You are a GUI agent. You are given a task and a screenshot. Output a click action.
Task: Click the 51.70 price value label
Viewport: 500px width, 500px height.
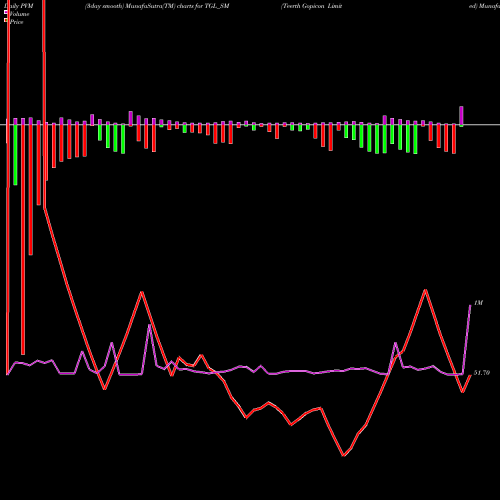coord(482,373)
